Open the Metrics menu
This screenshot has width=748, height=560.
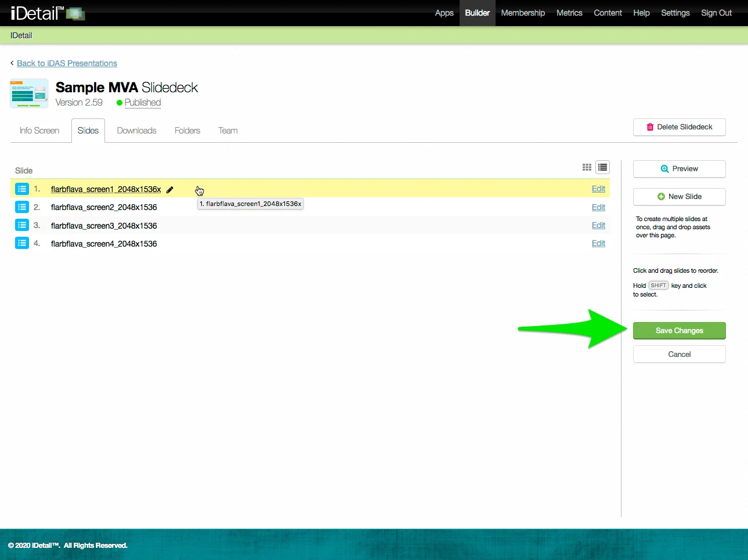[569, 13]
